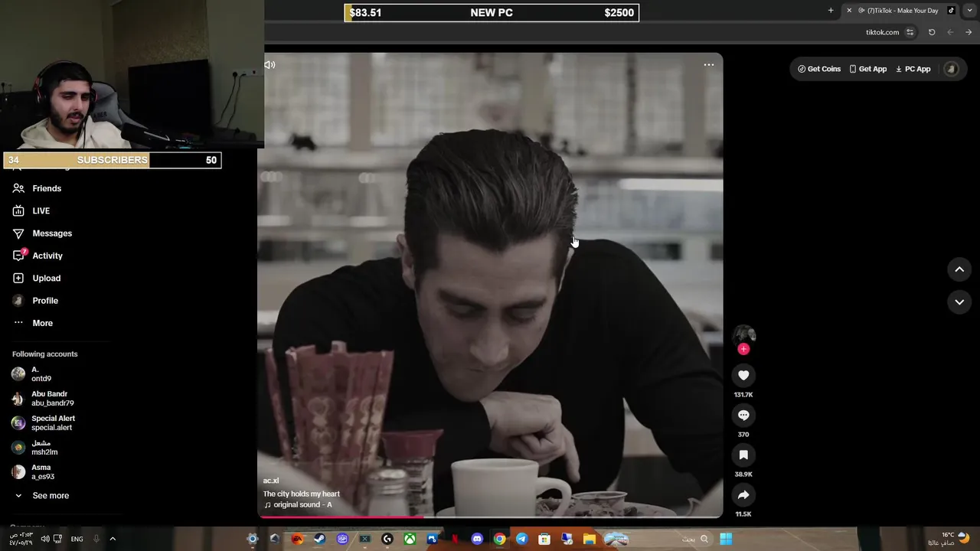980x551 pixels.
Task: Open following account abu_bandr79
Action: [43, 398]
